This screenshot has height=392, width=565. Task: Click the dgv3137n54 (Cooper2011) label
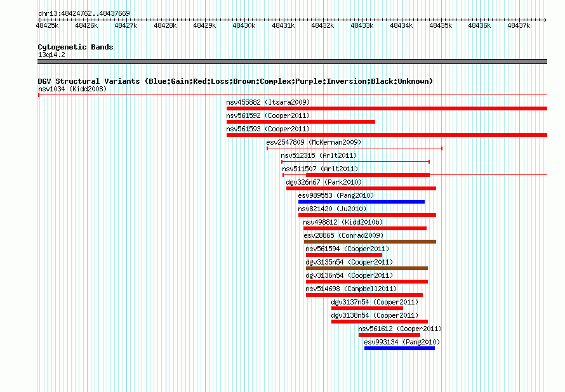(x=375, y=302)
